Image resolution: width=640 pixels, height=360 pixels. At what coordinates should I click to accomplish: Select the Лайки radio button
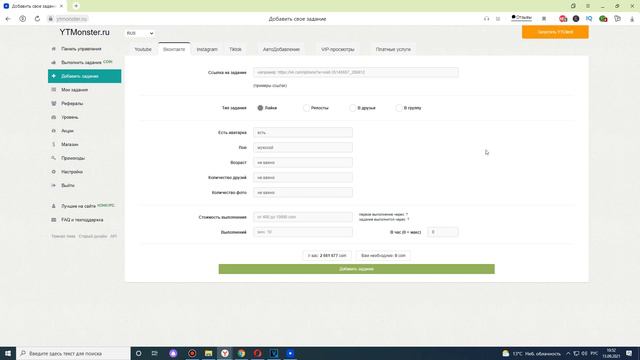point(260,108)
